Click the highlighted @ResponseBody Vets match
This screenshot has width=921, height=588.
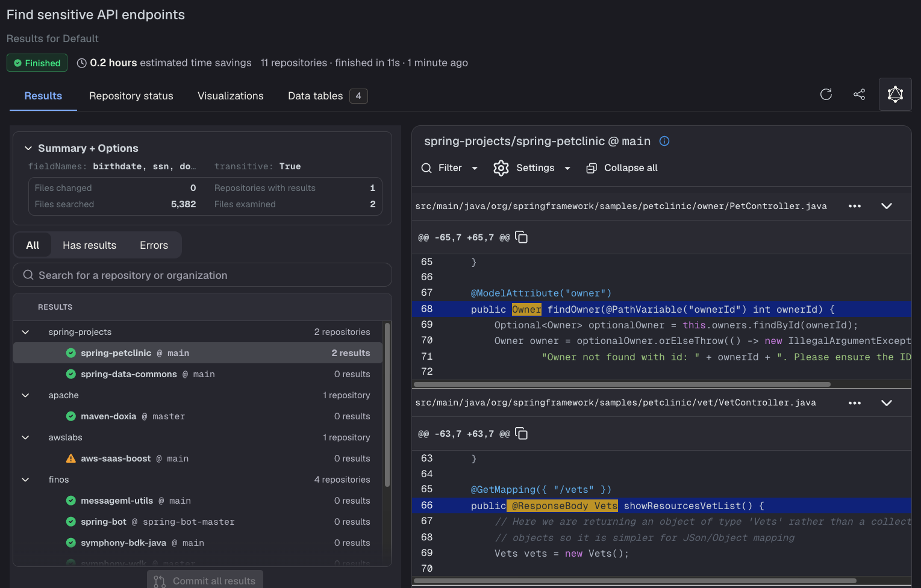click(562, 505)
